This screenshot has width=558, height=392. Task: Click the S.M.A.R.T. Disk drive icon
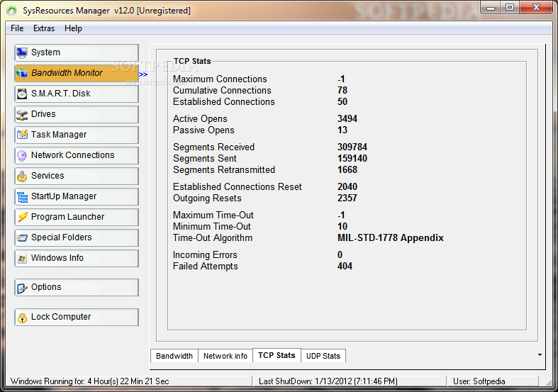(22, 94)
